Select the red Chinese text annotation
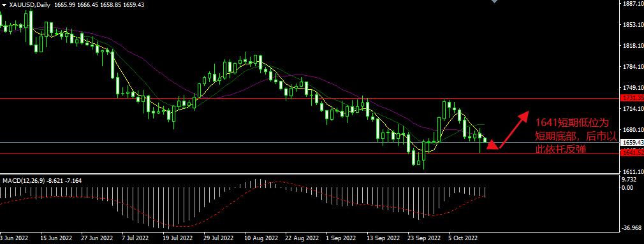The height and width of the screenshot is (244, 644). click(571, 136)
